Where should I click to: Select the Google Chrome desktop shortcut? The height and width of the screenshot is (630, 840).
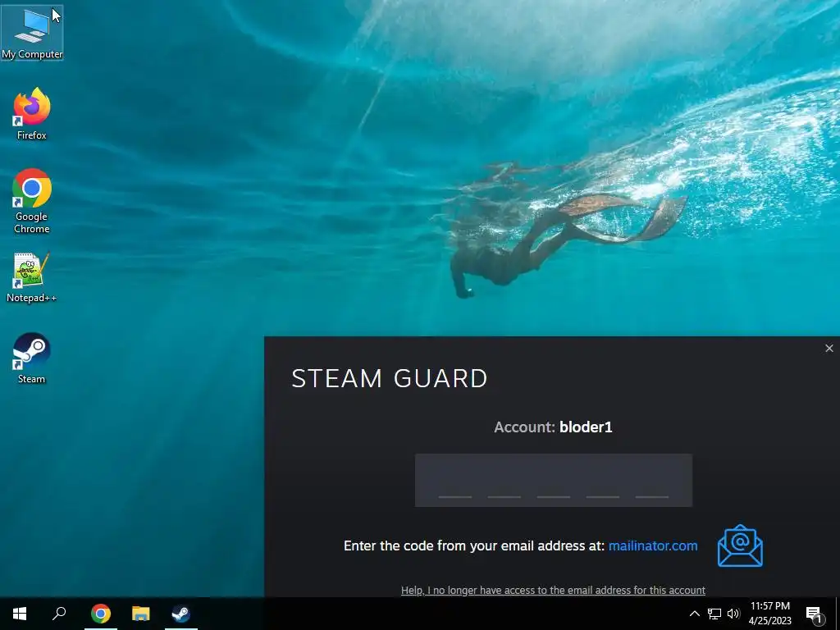(32, 202)
